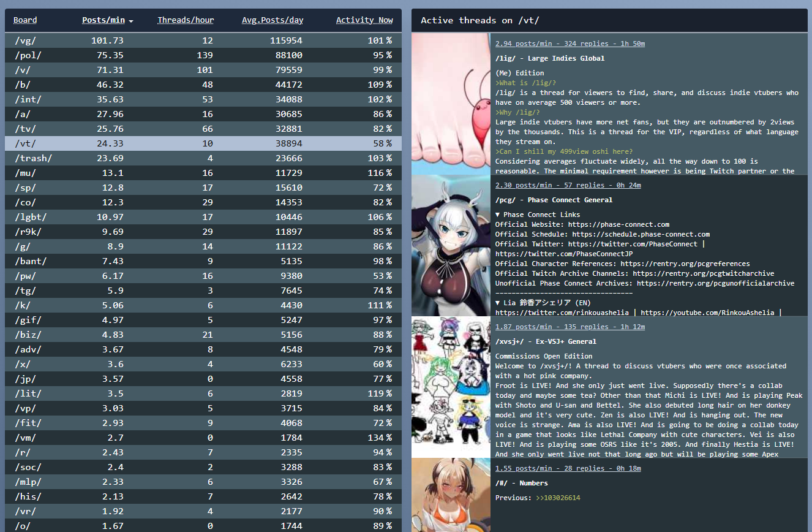Select the /pol/ board row

pos(203,55)
